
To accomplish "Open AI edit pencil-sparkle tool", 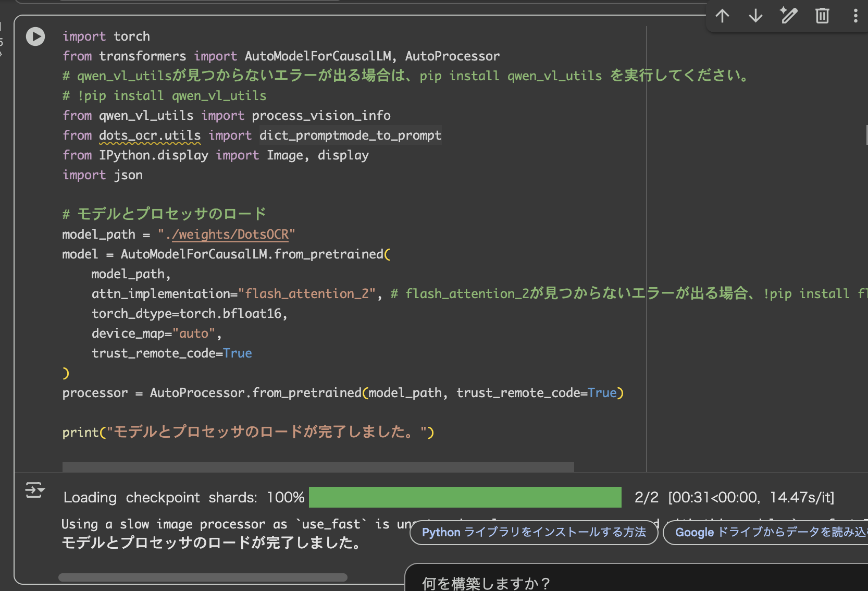I will click(789, 16).
